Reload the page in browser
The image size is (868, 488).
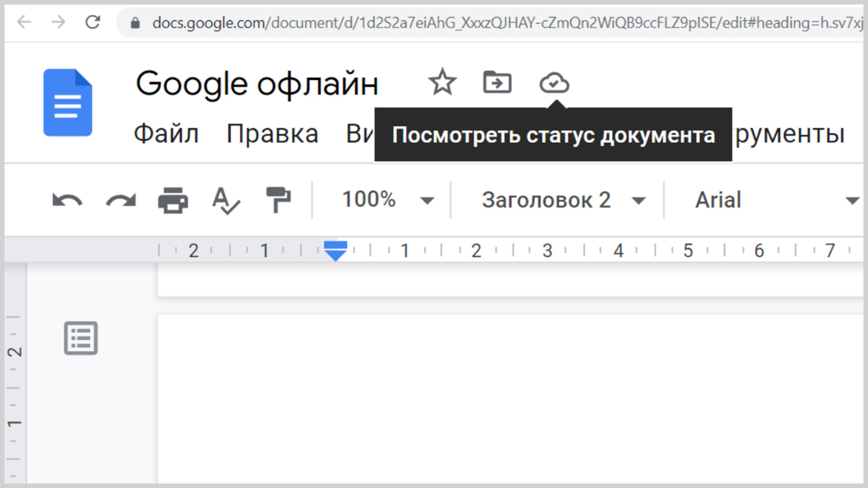coord(93,22)
